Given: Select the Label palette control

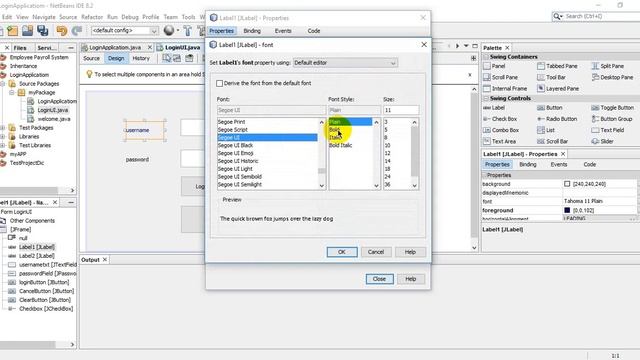Looking at the screenshot, I should pyautogui.click(x=494, y=108).
